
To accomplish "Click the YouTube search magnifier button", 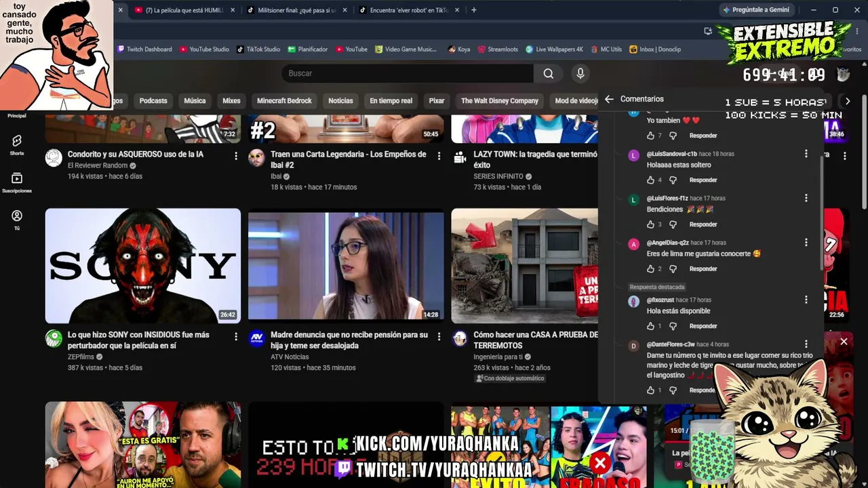I will pos(549,73).
